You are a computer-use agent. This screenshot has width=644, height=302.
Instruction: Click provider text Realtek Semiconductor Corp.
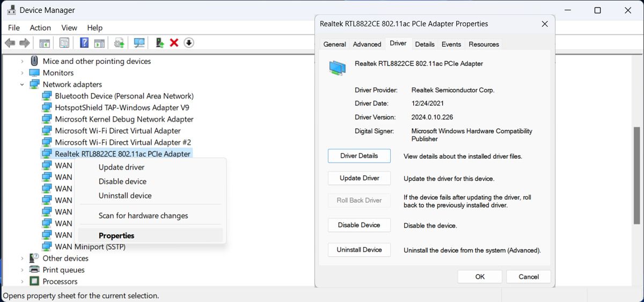click(x=453, y=91)
